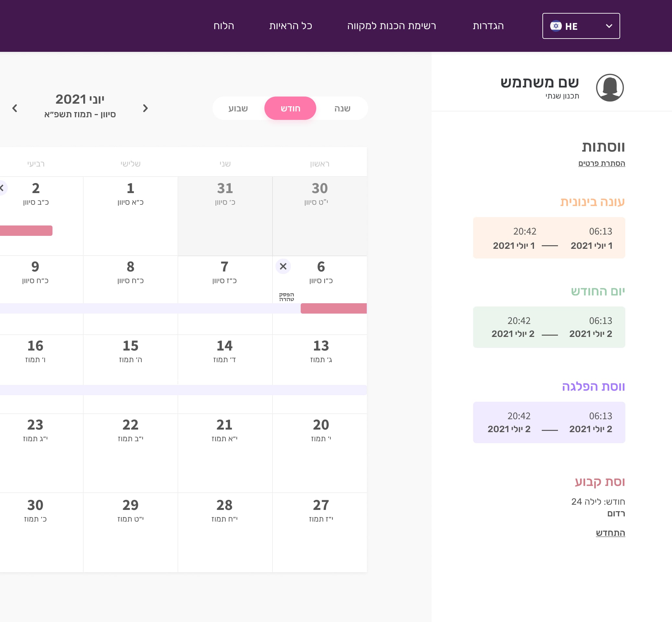
Task: Open כל הראיות menu item
Action: point(291,26)
